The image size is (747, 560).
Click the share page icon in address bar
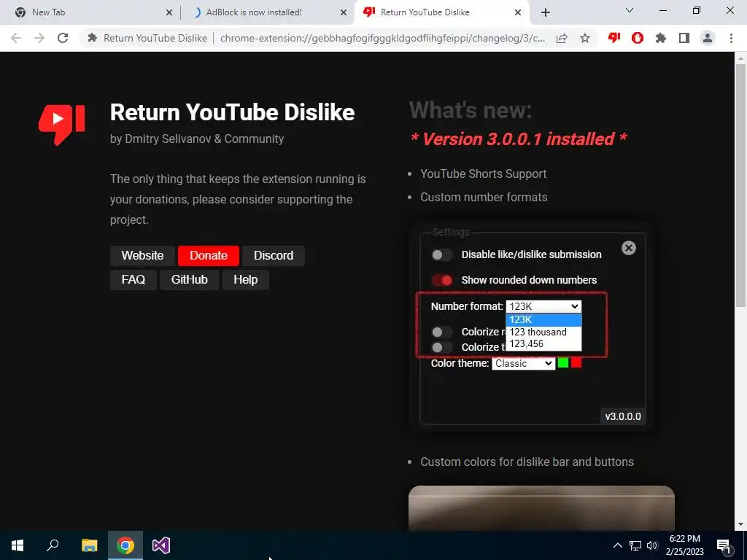(x=562, y=38)
